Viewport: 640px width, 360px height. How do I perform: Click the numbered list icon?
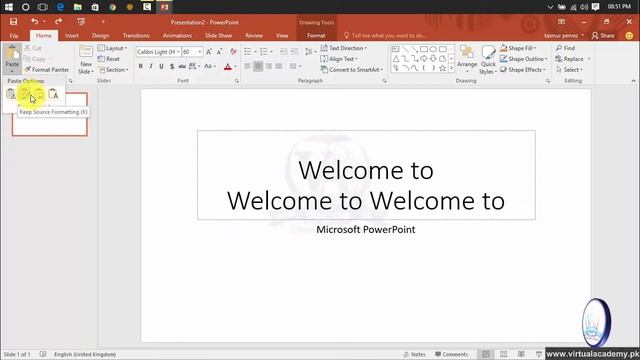(x=264, y=52)
